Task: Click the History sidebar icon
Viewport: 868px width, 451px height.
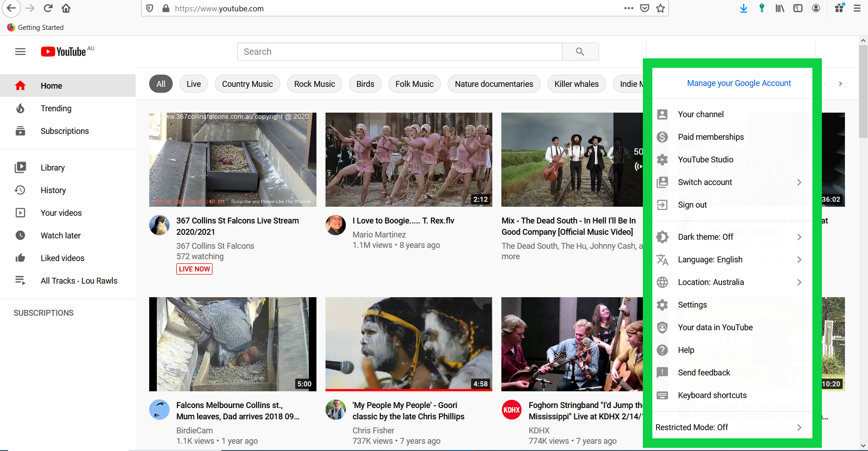Action: click(x=20, y=190)
